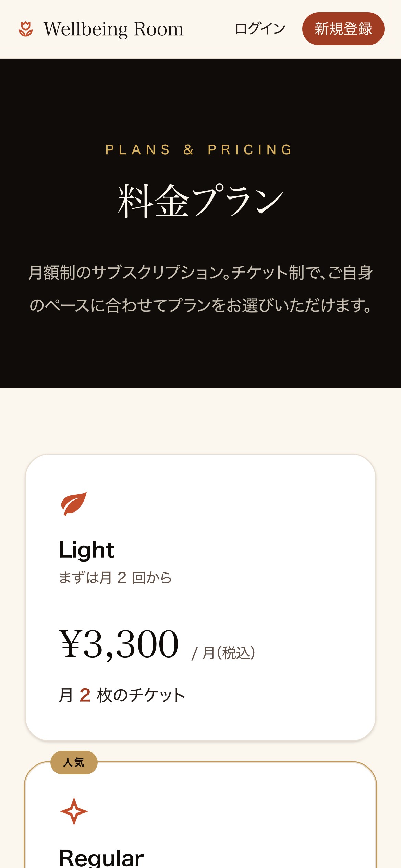Click the four-point star icon on Regular plan

tap(74, 811)
